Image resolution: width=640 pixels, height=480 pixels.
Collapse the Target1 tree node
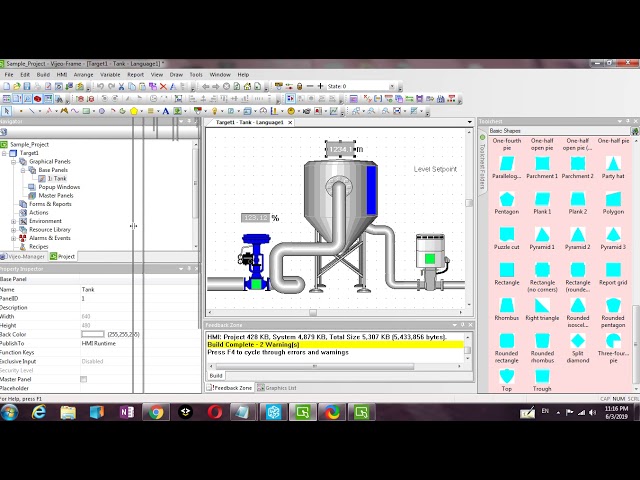4,153
